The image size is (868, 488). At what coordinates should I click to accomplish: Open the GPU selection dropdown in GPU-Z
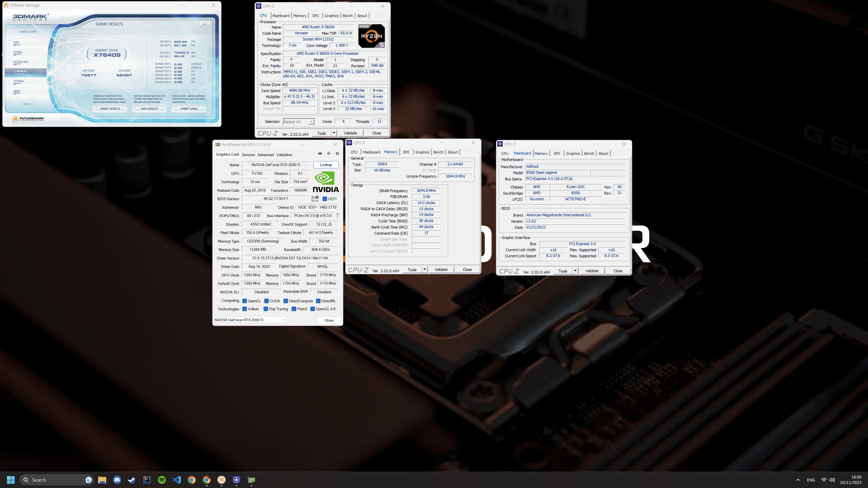(250, 320)
